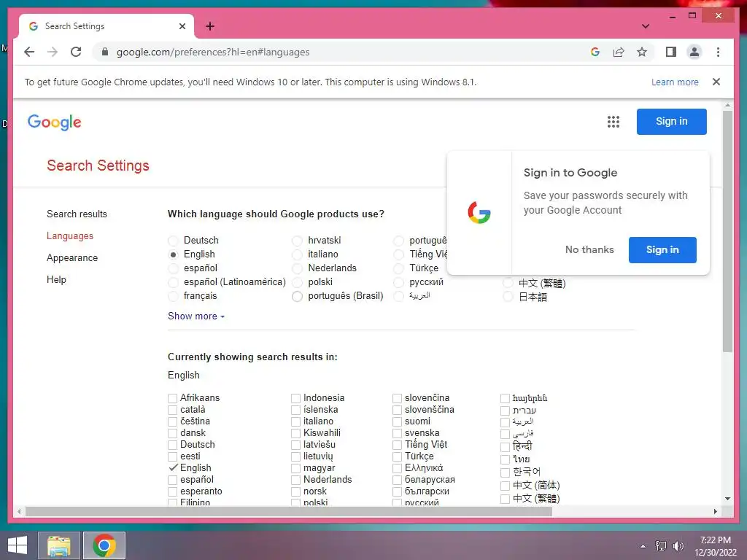Image resolution: width=747 pixels, height=560 pixels.
Task: Check the Ελληνικά checkbox
Action: click(398, 468)
